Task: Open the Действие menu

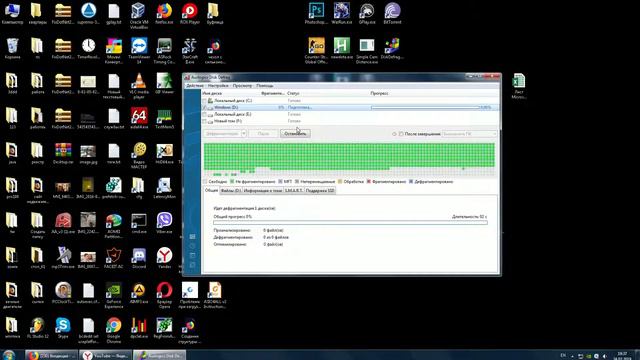Action: tap(195, 86)
